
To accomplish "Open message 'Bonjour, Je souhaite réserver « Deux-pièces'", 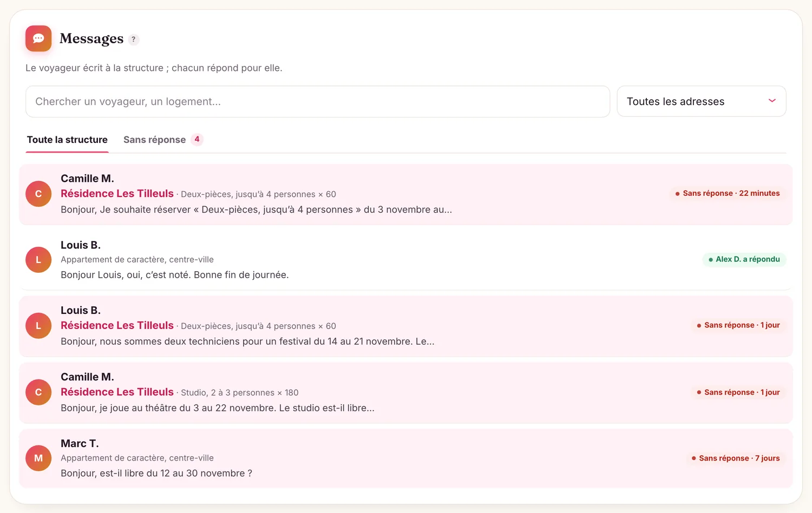I will [x=256, y=209].
